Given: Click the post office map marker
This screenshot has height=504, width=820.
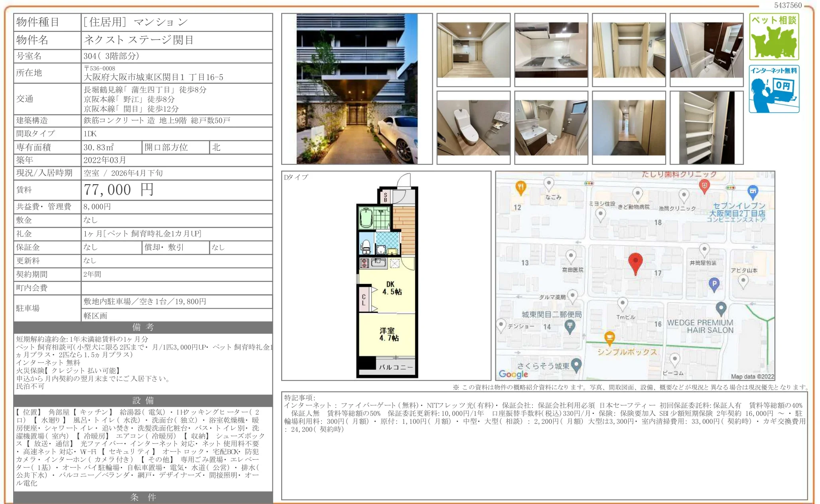Looking at the screenshot, I should click(x=570, y=326).
